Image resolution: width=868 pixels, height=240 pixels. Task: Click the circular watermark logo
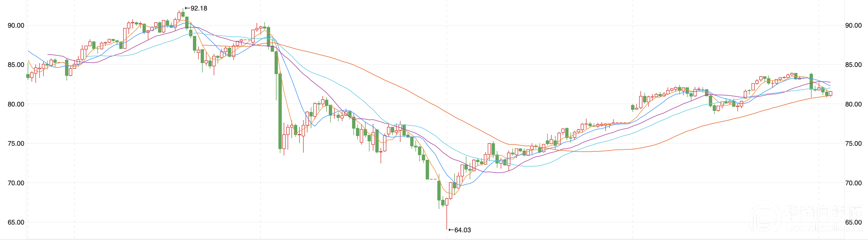click(x=764, y=218)
